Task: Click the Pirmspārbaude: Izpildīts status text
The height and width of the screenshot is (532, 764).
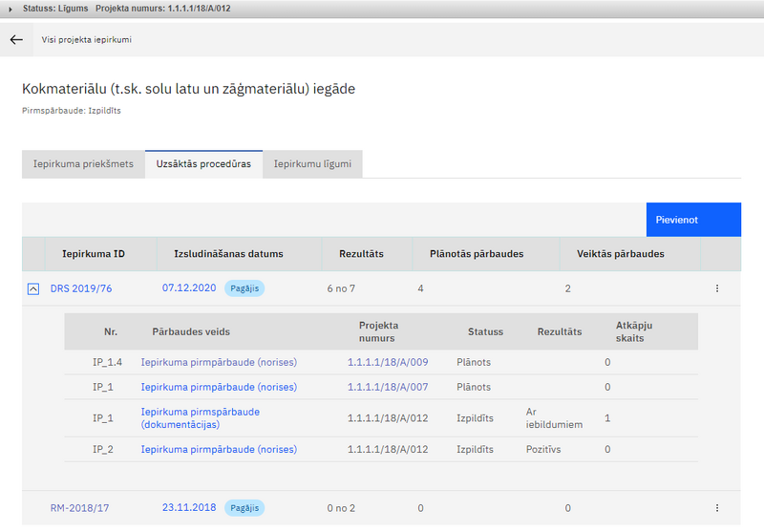Action: pos(71,111)
